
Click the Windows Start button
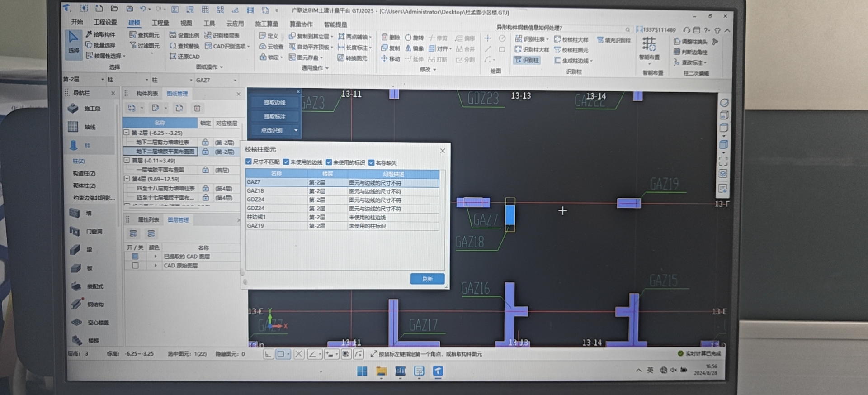[x=362, y=371]
